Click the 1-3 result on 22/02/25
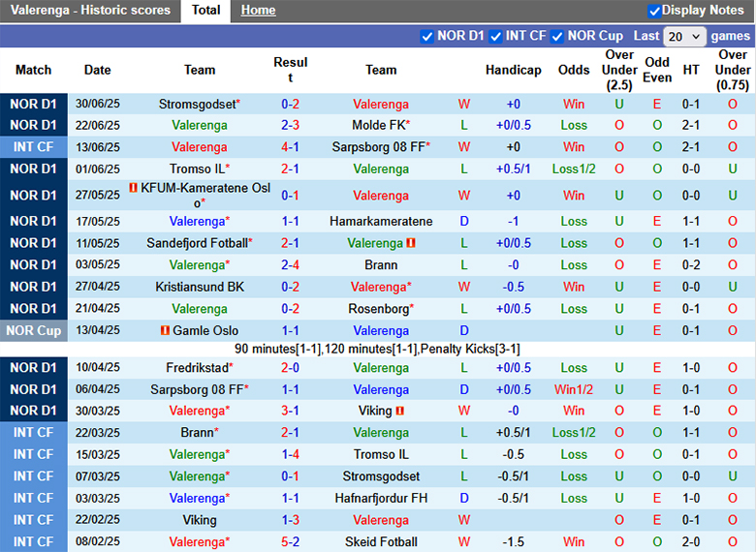The image size is (756, 552). [x=290, y=520]
